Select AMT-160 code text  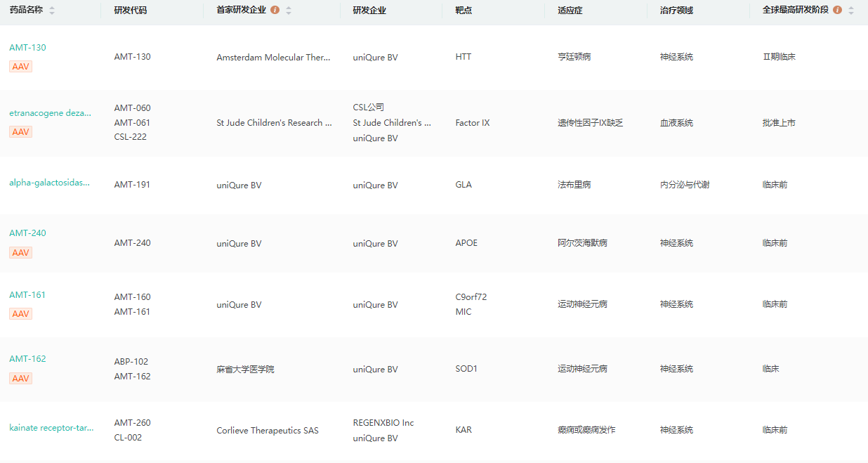pos(132,297)
